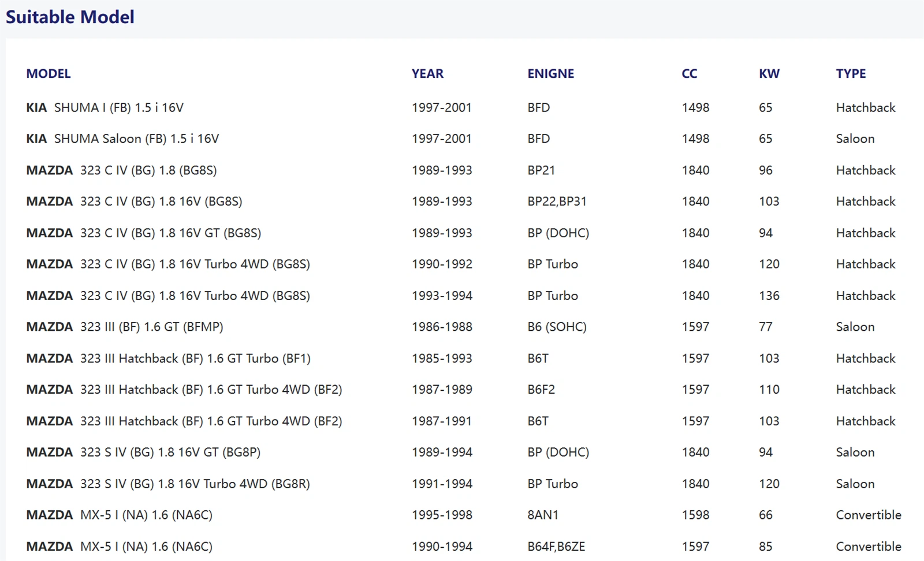924x561 pixels.
Task: Click MAZDA 323 S IV 1.8 16V GT (BG8P)
Action: pos(143,452)
